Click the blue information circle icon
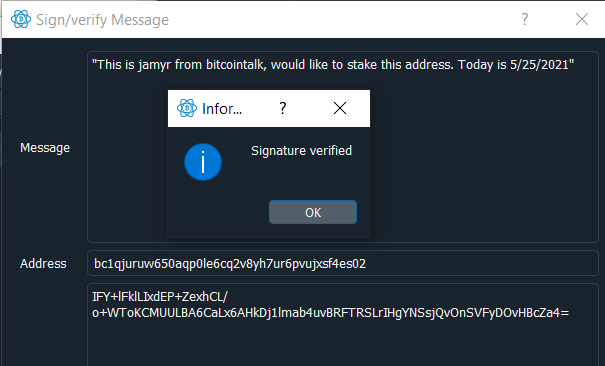This screenshot has height=366, width=605. pyautogui.click(x=203, y=162)
